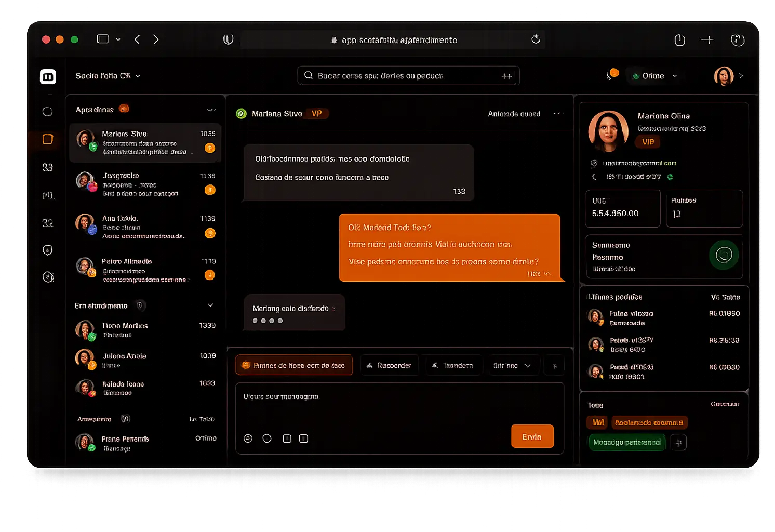This screenshot has height=532, width=775.
Task: Open the first recent order row
Action: click(664, 317)
